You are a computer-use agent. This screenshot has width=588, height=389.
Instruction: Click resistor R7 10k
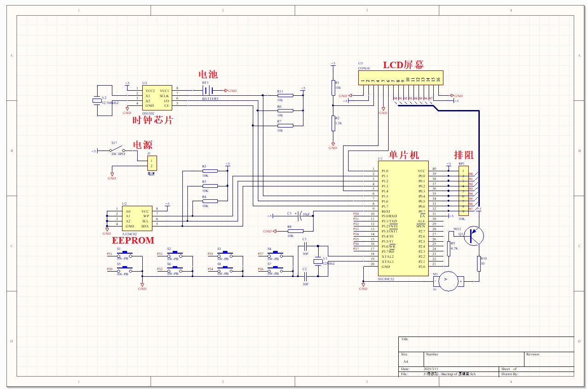[285, 125]
